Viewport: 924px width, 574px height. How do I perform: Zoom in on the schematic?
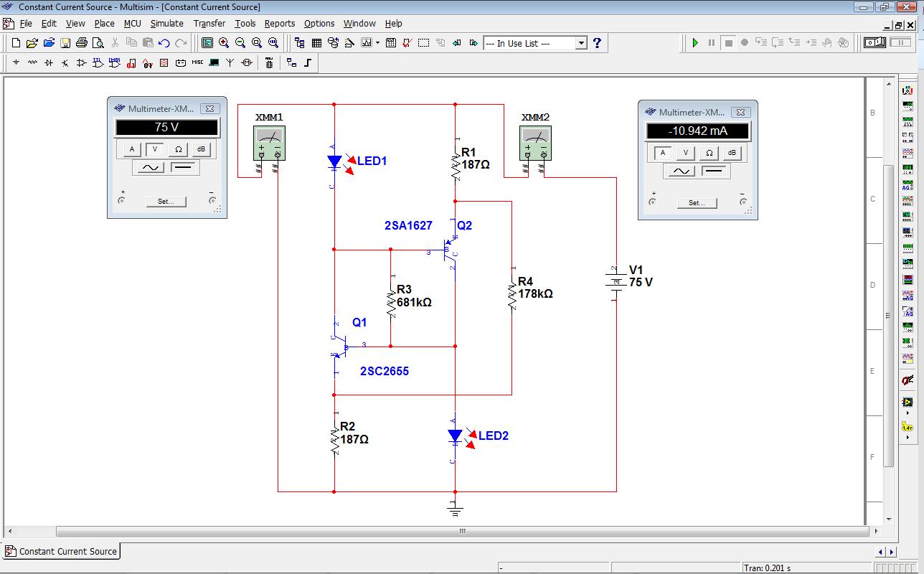tap(224, 43)
